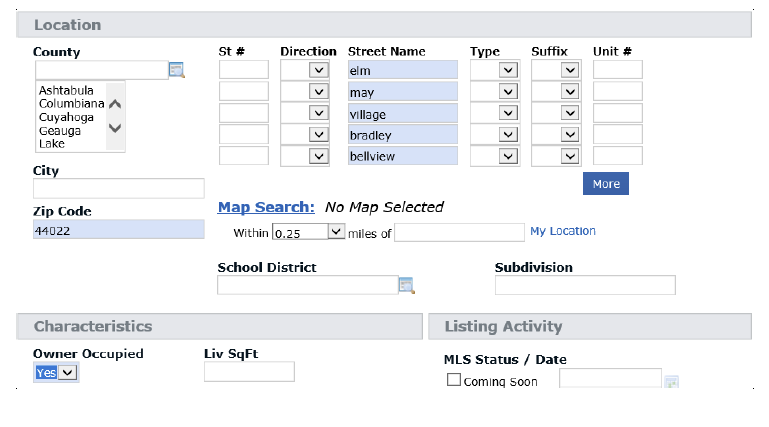769x427 pixels.
Task: Select Ashtabula in the County list
Action: [66, 90]
